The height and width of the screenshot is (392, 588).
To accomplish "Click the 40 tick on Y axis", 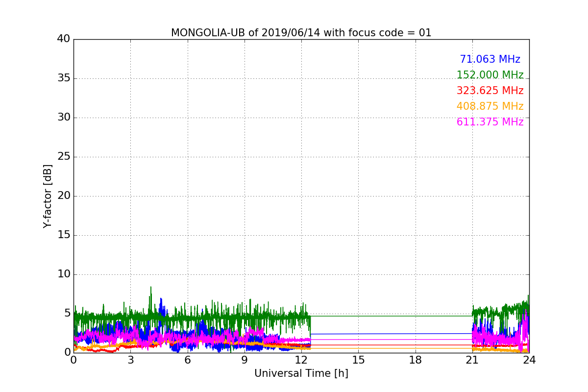I will (x=64, y=39).
